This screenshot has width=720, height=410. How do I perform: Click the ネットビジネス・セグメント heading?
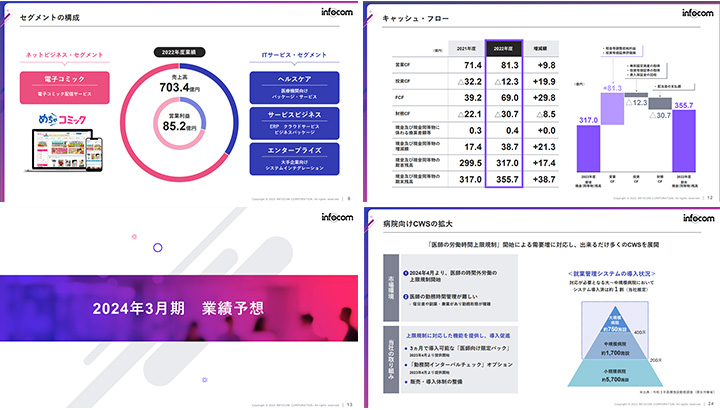click(x=64, y=55)
